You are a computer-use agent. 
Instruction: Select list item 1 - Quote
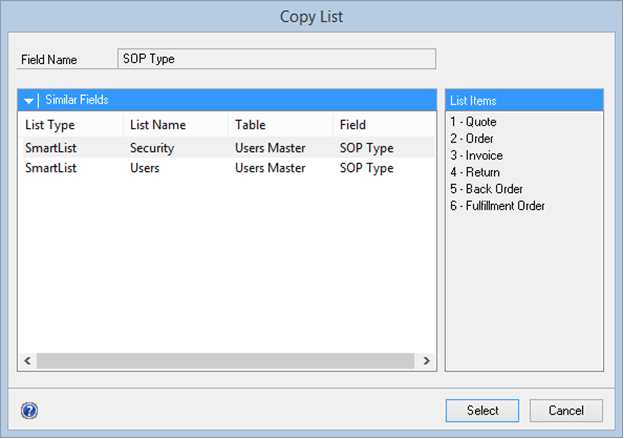click(473, 122)
